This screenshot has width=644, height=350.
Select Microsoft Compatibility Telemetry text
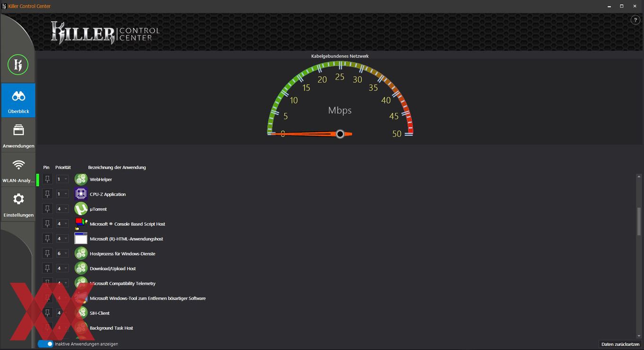123,283
